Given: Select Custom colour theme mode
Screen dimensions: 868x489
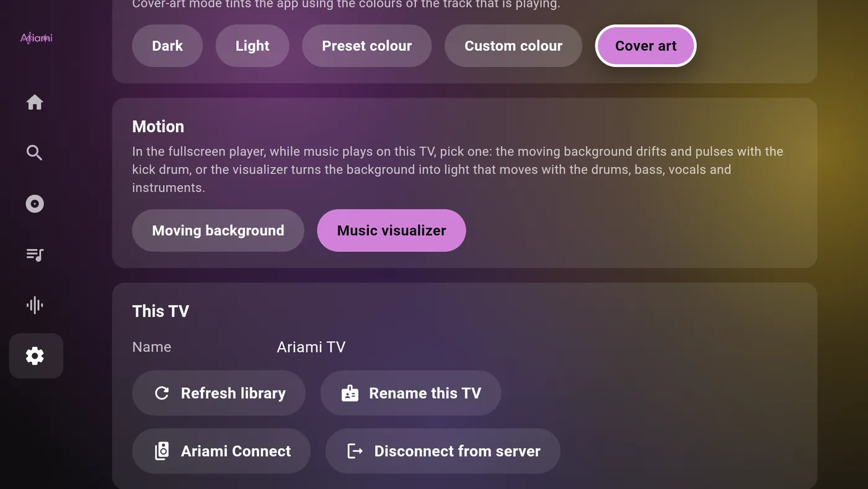Looking at the screenshot, I should [513, 46].
